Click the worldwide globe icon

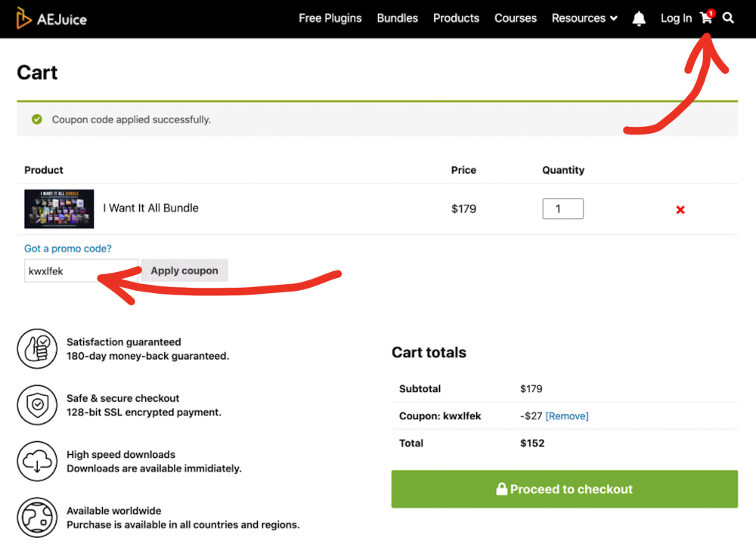(37, 518)
